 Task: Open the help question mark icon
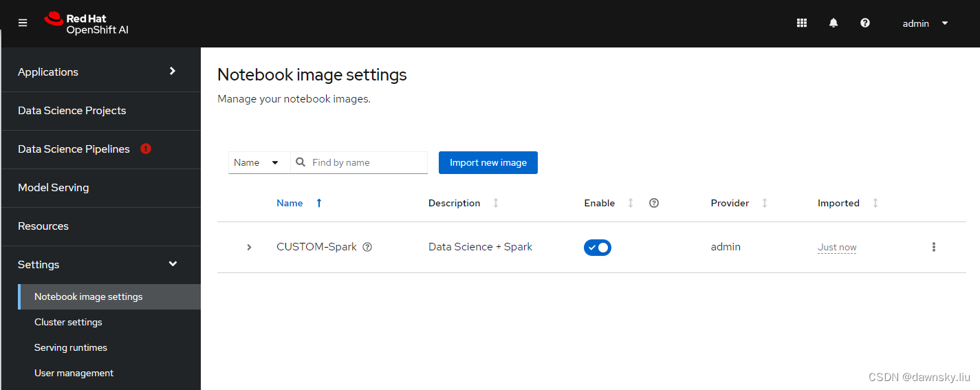pos(865,23)
